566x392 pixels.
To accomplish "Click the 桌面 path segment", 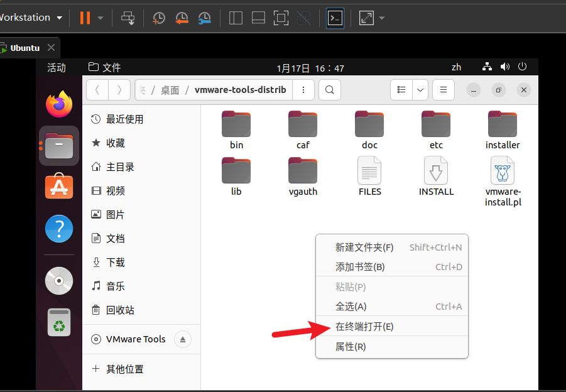I will click(x=170, y=90).
